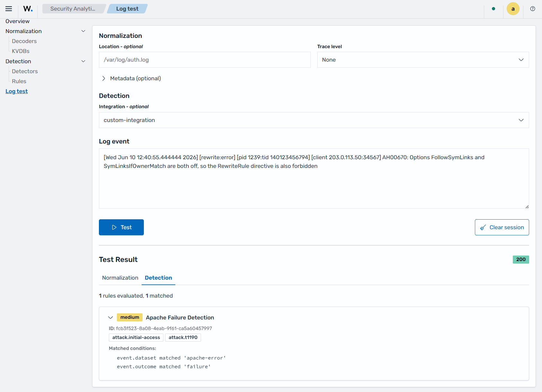Grab the Log event textarea resize handle
This screenshot has height=392, width=542.
pyautogui.click(x=527, y=207)
